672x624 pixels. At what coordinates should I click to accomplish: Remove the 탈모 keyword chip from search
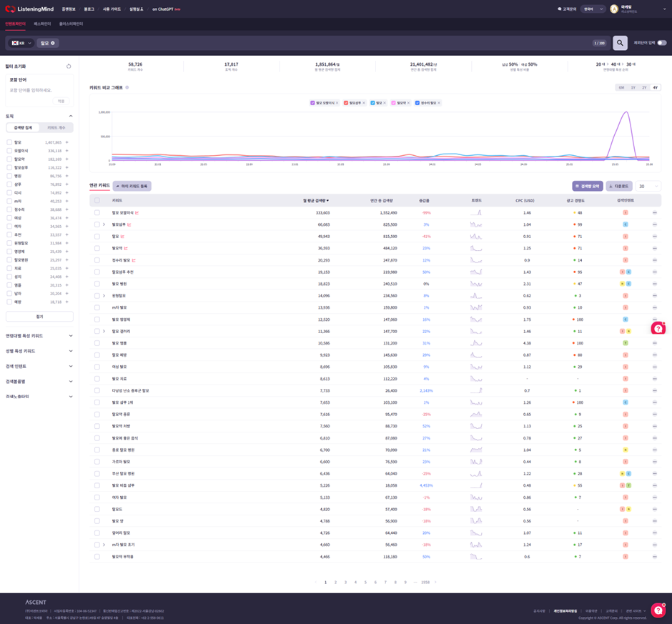(53, 44)
